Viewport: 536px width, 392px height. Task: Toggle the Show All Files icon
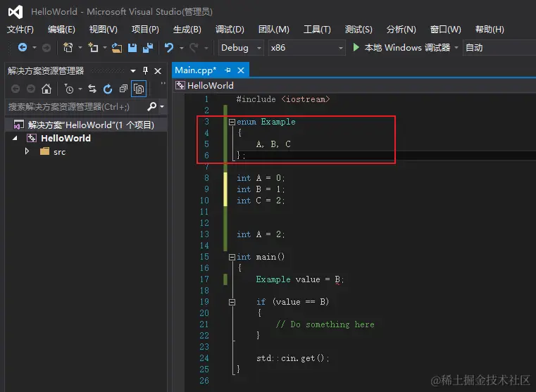coord(139,89)
